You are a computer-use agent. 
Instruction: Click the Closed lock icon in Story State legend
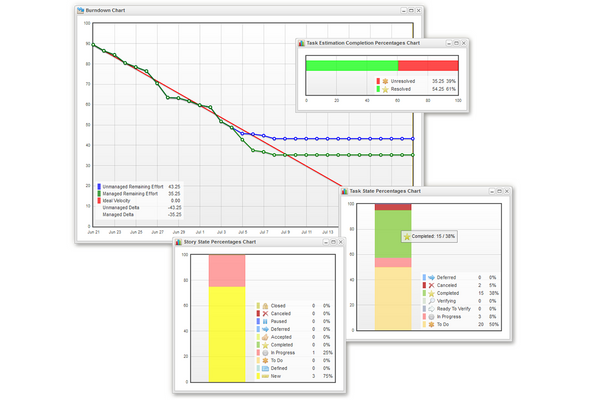(x=265, y=306)
